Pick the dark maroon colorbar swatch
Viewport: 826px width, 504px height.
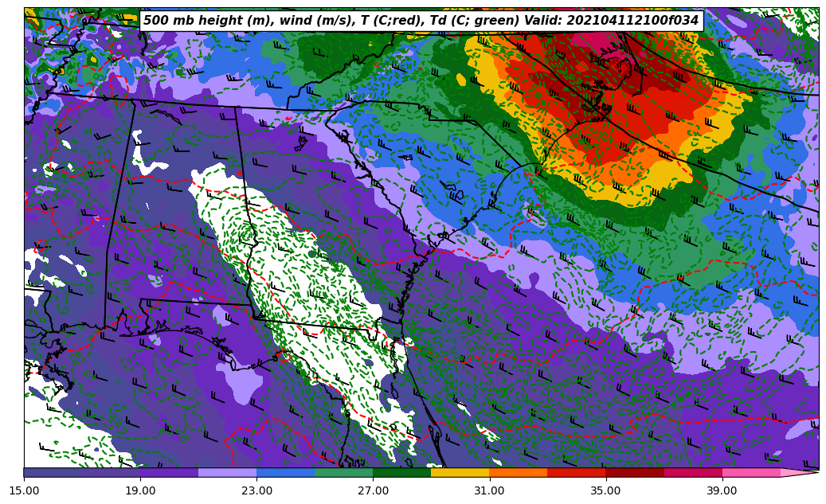(x=634, y=472)
